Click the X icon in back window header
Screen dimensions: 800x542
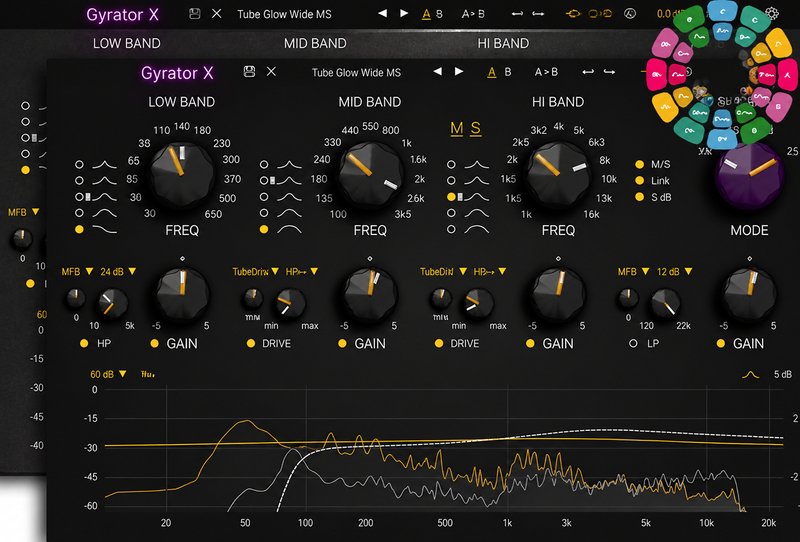217,14
